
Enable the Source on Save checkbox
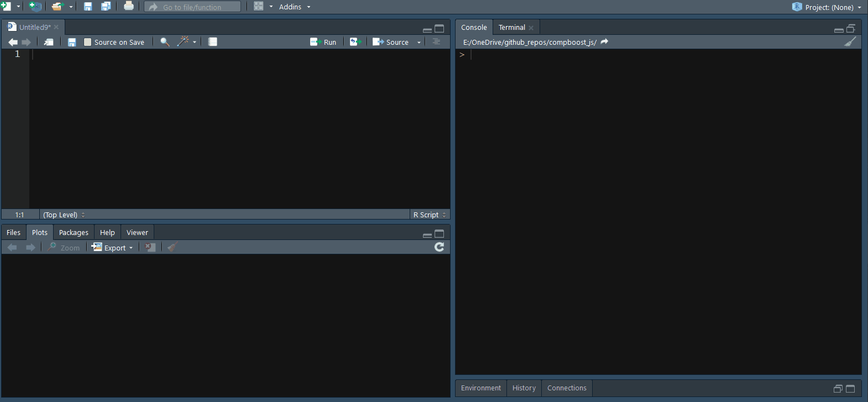click(87, 42)
